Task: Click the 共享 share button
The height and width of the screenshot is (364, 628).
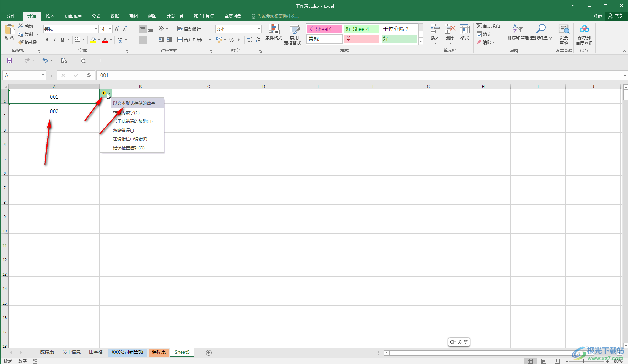Action: 616,16
